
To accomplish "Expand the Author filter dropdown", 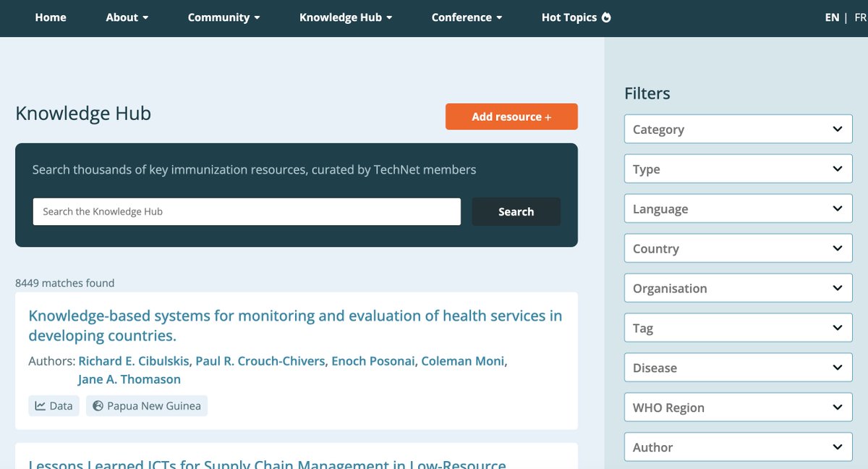I will coord(739,447).
